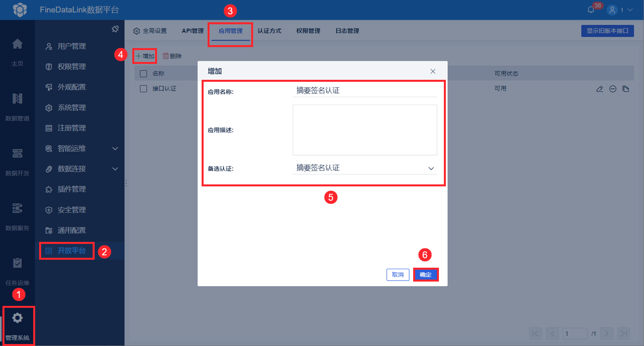Click 取消 button in dialog
This screenshot has height=346, width=644.
click(x=398, y=275)
